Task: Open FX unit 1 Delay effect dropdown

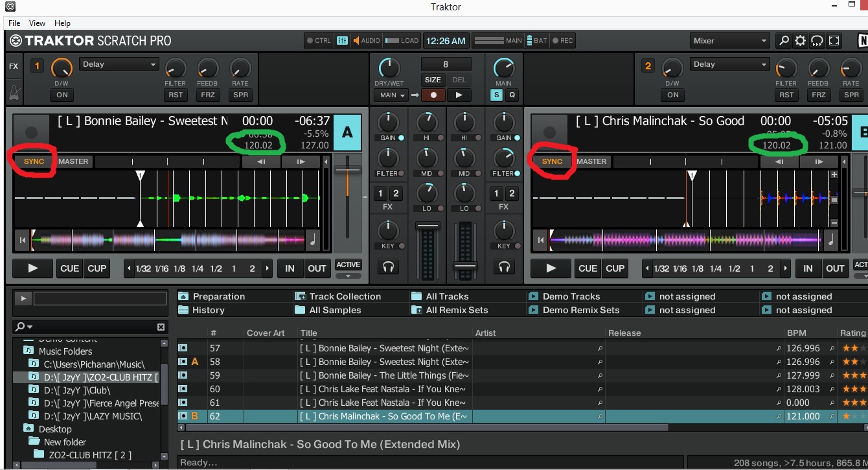Action: [119, 64]
